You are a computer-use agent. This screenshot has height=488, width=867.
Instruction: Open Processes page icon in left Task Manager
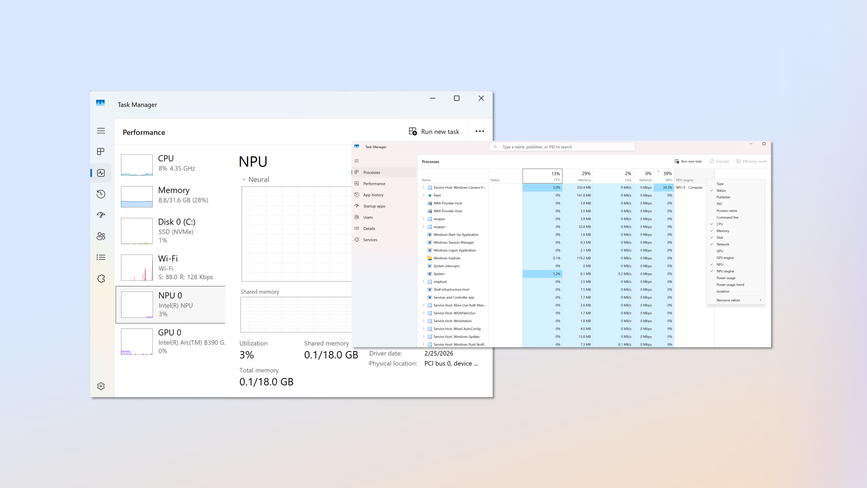(x=101, y=151)
